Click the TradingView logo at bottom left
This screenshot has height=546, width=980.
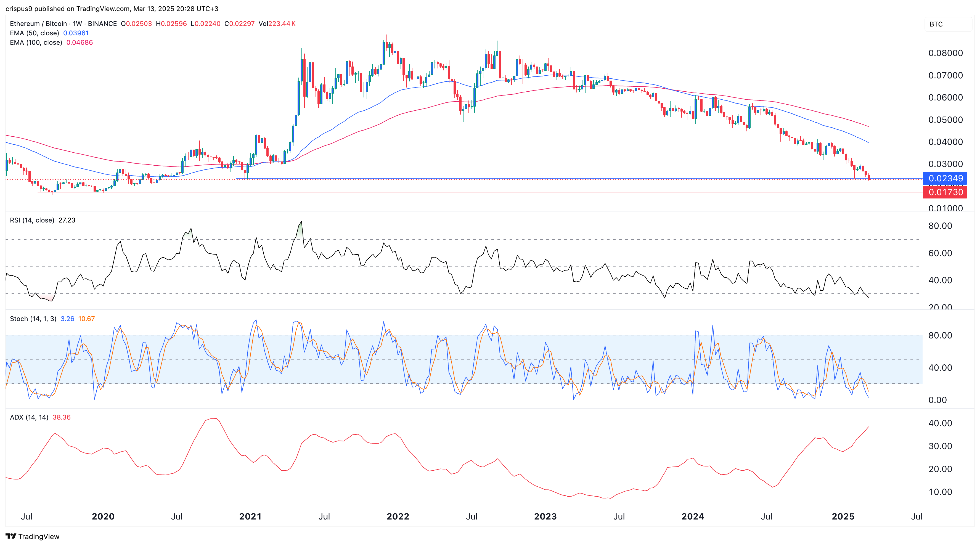point(32,536)
